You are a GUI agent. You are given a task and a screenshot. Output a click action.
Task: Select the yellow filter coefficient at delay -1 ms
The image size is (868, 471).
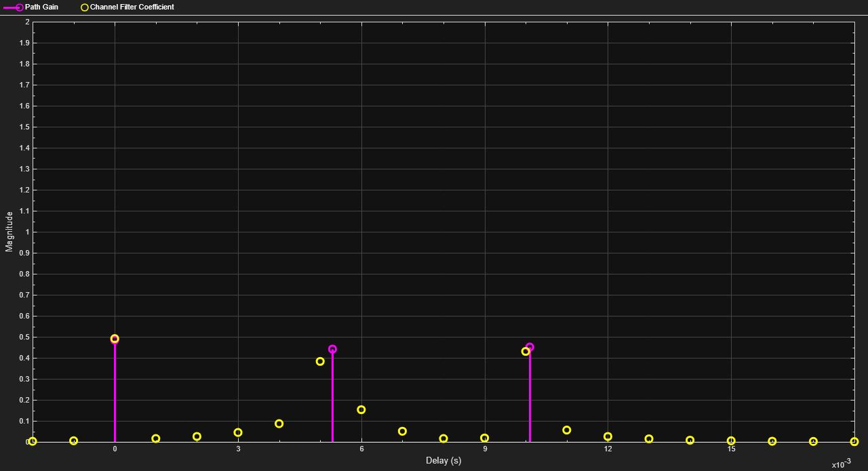coord(74,441)
